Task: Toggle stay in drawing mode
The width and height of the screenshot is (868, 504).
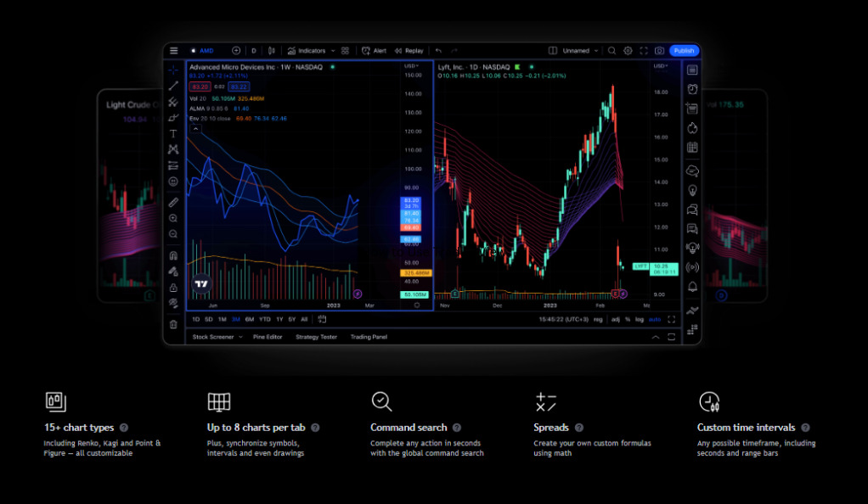Action: pyautogui.click(x=173, y=272)
